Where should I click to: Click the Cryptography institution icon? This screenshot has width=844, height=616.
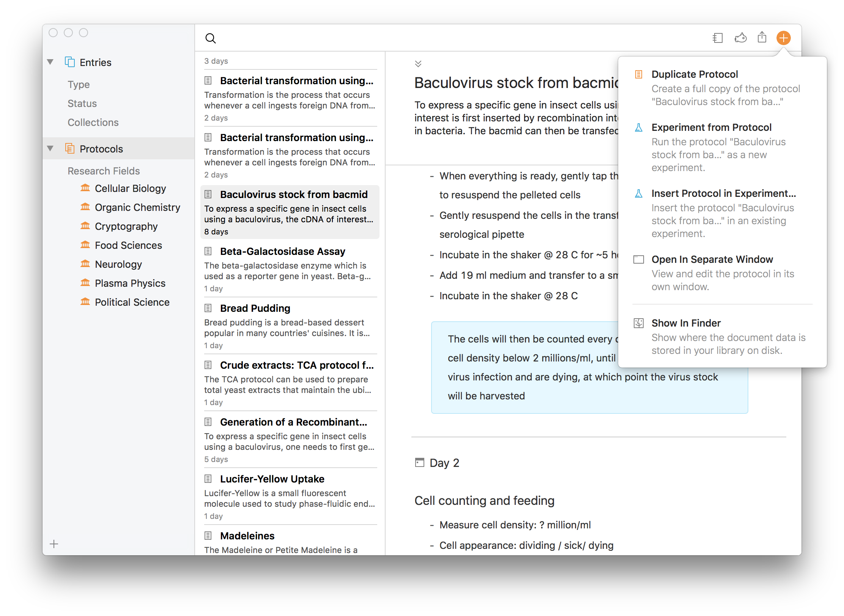pos(85,226)
